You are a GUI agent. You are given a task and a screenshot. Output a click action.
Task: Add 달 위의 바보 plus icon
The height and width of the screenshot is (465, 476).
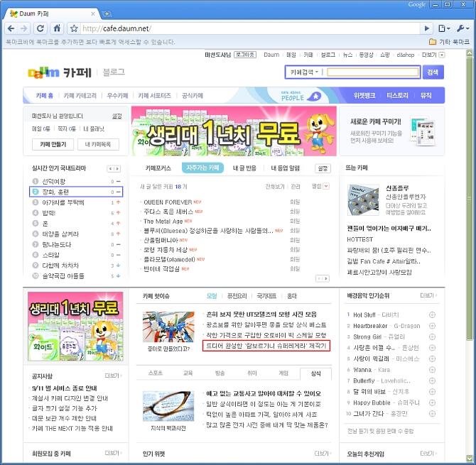(432, 392)
